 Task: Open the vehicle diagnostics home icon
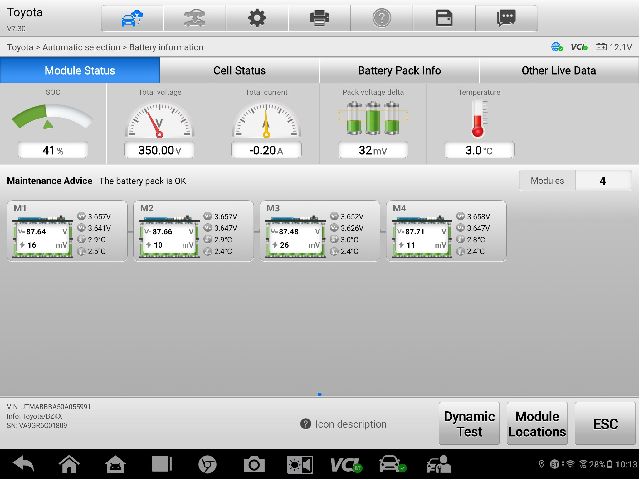pos(131,18)
